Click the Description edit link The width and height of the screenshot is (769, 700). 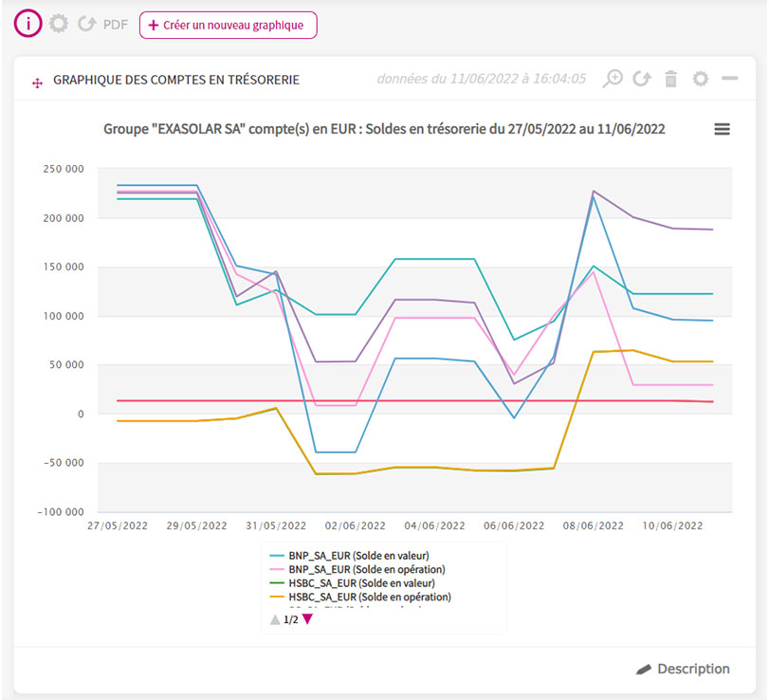click(x=693, y=669)
